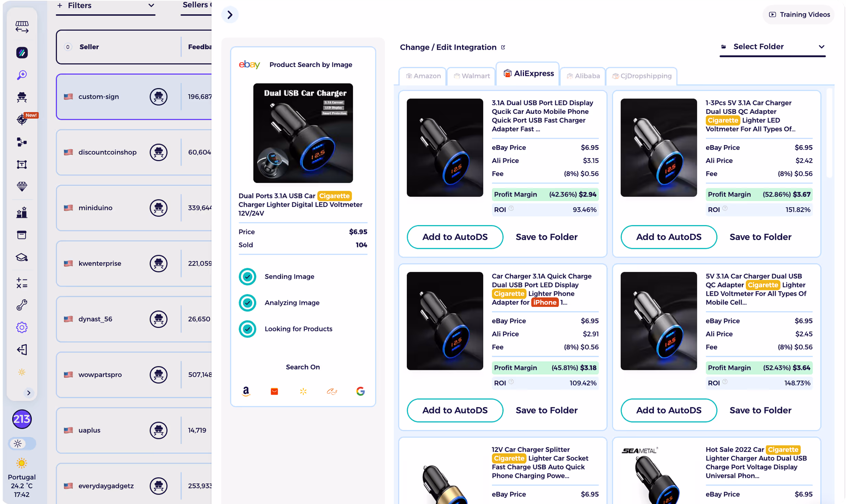846x504 pixels.
Task: Save the $2.45 Ali Price product to folder
Action: coord(761,410)
